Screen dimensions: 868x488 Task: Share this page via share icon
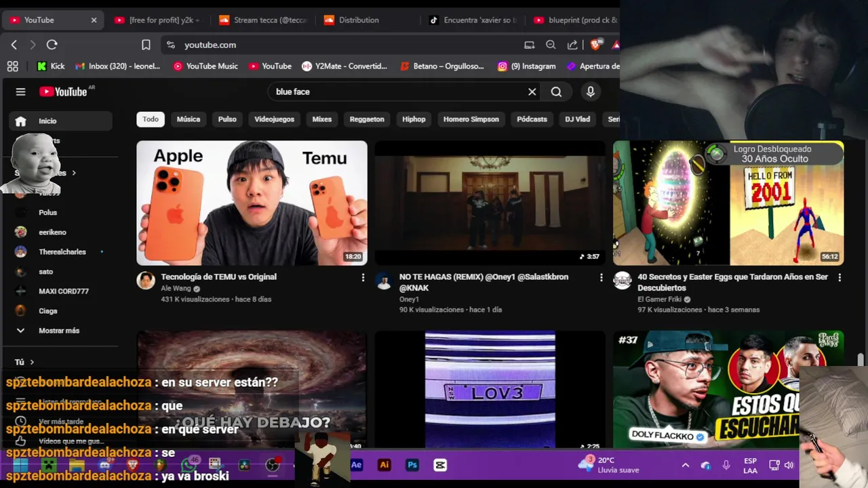coord(572,45)
